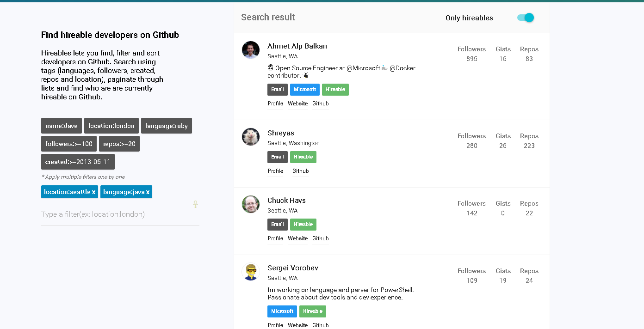
Task: Click Sergei Vorobev's Microsoft badge
Action: pyautogui.click(x=282, y=311)
